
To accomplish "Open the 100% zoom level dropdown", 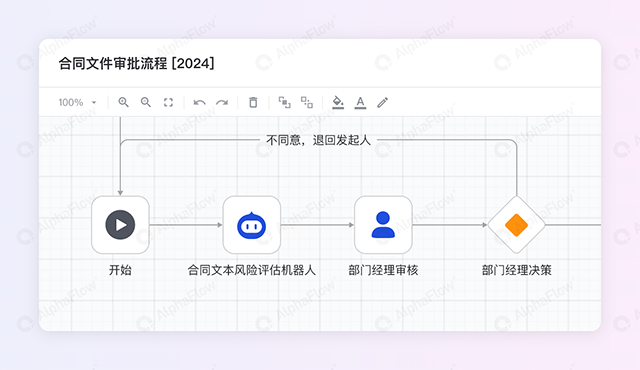I will [x=94, y=102].
